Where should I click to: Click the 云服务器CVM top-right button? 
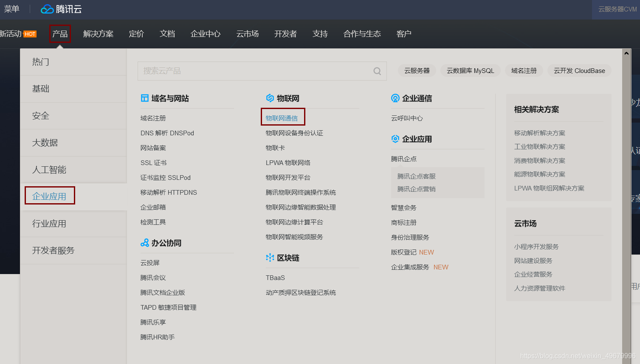(x=616, y=9)
